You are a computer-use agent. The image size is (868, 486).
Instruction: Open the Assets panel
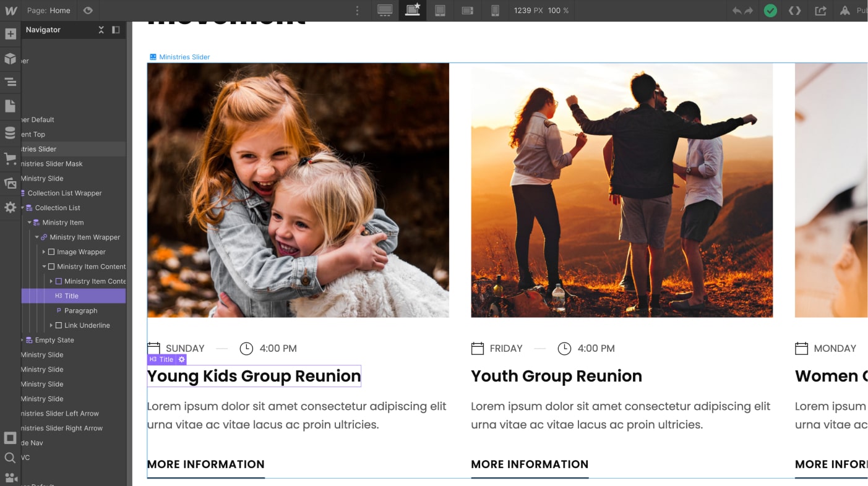pyautogui.click(x=10, y=183)
